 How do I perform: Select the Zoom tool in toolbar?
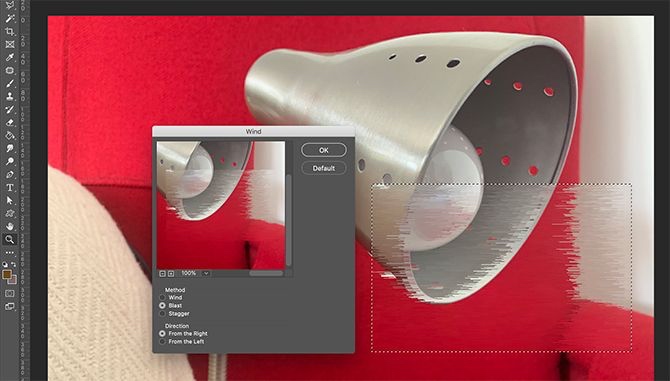pos(9,239)
